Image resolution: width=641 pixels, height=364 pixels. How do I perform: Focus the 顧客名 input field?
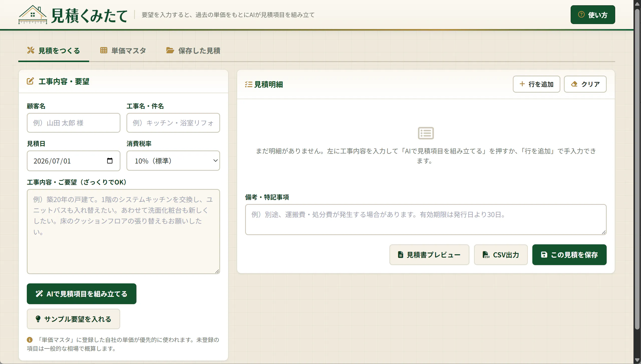[x=73, y=123]
